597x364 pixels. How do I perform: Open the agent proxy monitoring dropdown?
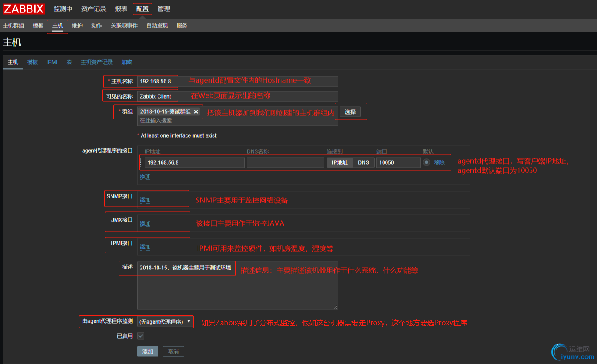pyautogui.click(x=165, y=321)
